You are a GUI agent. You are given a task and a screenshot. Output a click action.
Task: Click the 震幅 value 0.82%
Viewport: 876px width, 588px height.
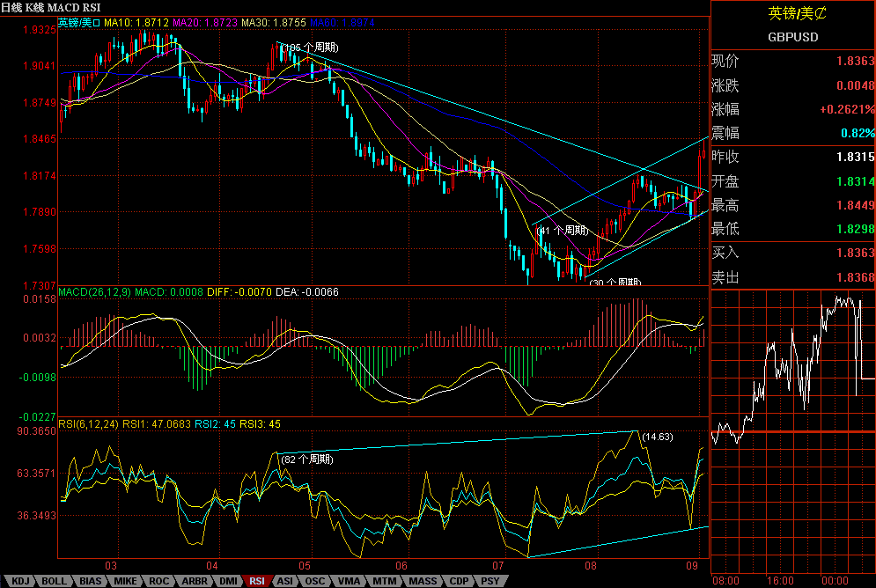tap(858, 133)
